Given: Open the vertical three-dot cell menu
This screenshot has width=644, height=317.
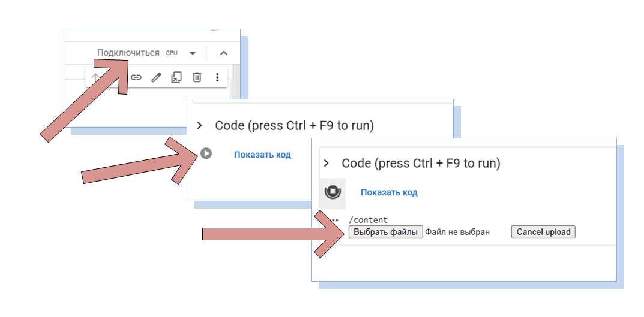Looking at the screenshot, I should [217, 77].
